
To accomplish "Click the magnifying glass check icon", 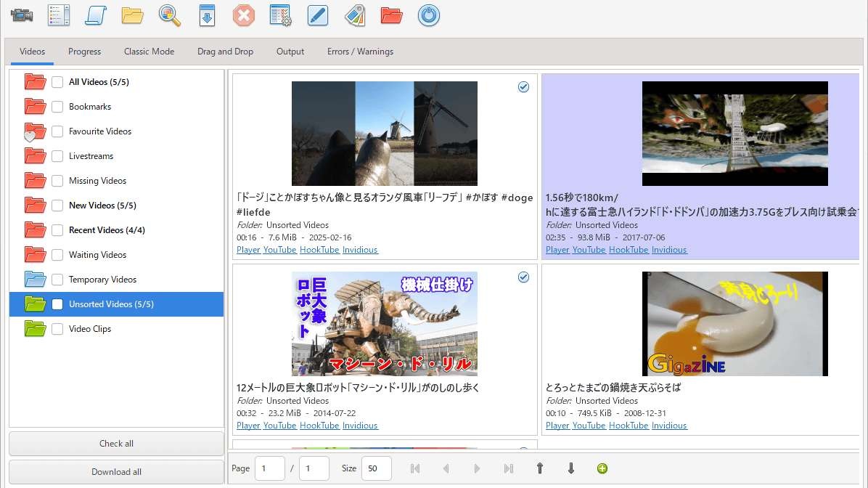I will 170,15.
